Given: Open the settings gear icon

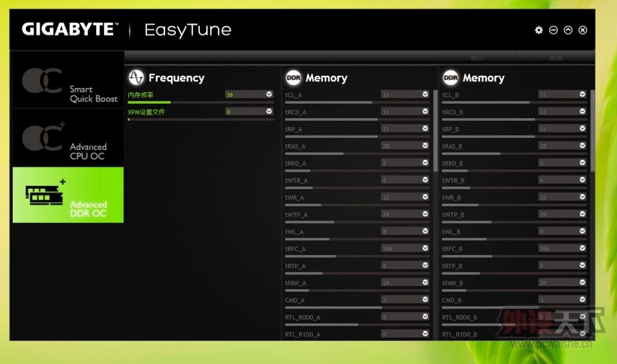Looking at the screenshot, I should 539,30.
